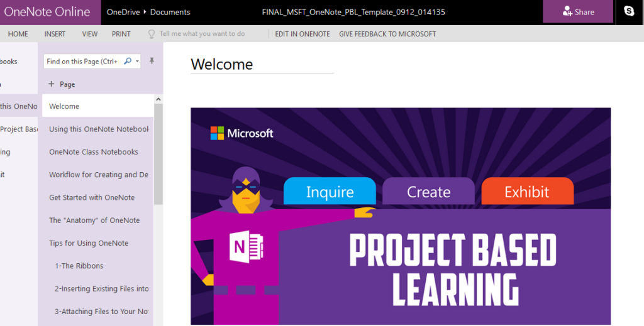Click the OneDrive breadcrumb link
Viewport: 644px width, 326px height.
(x=123, y=12)
